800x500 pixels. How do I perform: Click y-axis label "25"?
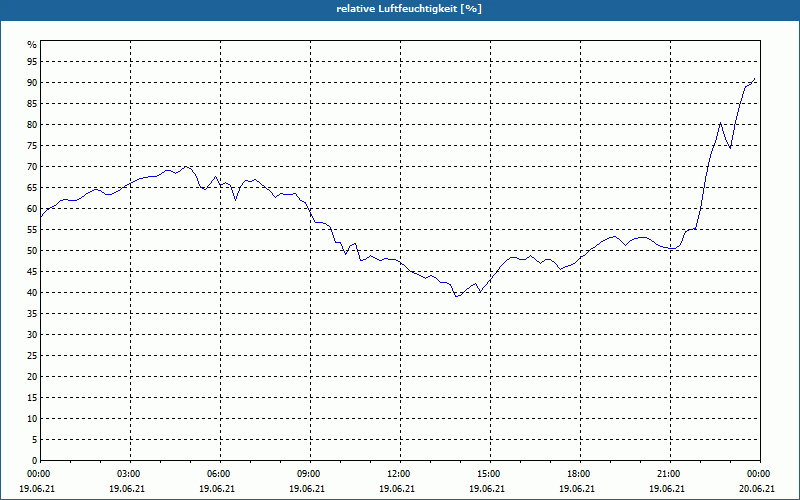32,356
